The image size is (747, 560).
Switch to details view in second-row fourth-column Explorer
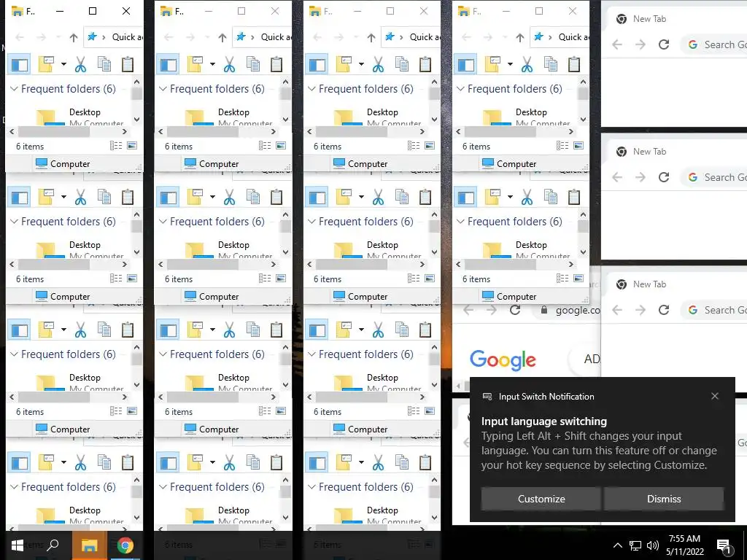562,279
